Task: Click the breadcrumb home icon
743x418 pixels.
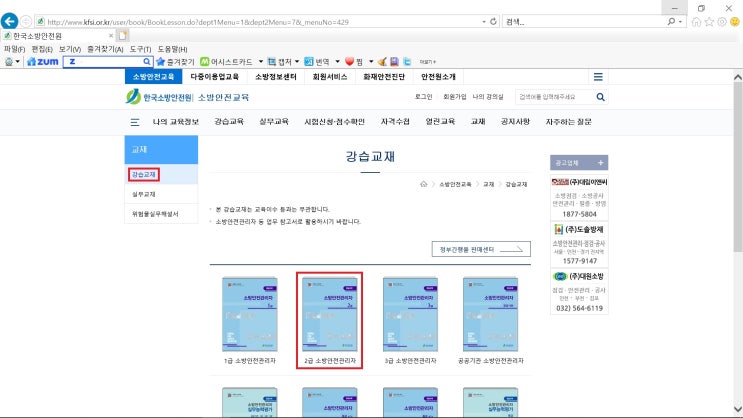Action: click(424, 184)
